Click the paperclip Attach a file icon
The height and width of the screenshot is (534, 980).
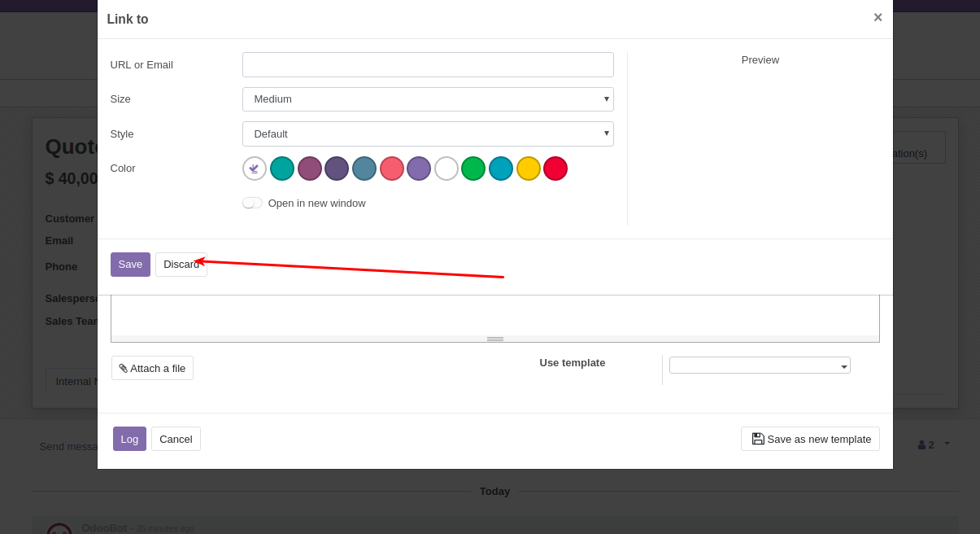click(x=124, y=368)
